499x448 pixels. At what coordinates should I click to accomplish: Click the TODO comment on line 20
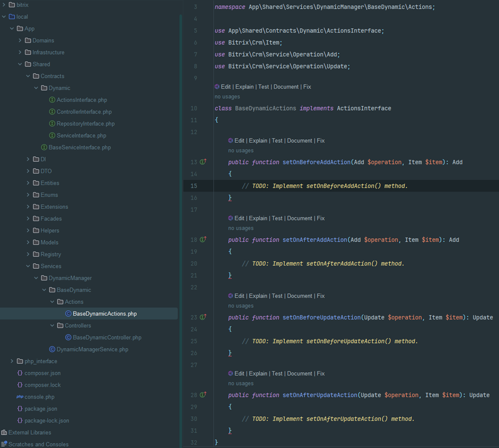[323, 263]
